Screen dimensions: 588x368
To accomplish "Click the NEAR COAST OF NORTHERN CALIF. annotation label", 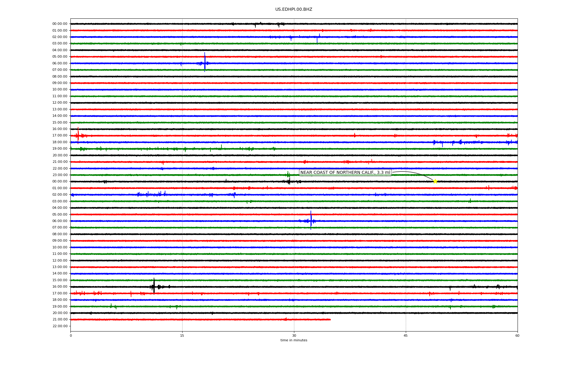I will point(345,173).
